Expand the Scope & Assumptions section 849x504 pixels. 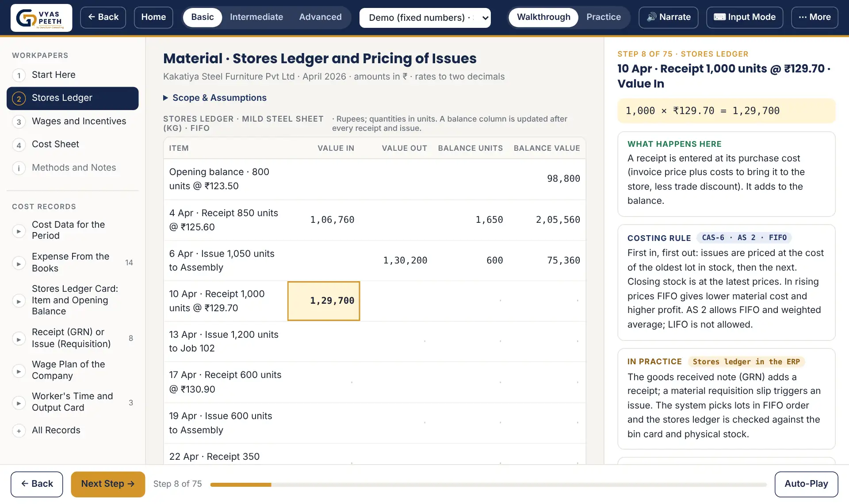click(x=215, y=98)
